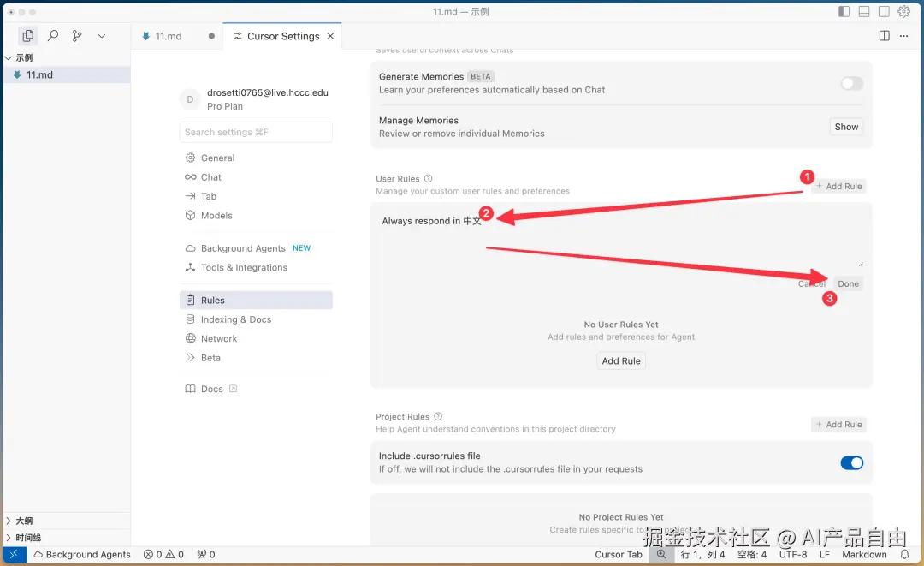Open errors and warnings count in status bar
The width and height of the screenshot is (924, 566).
point(163,554)
